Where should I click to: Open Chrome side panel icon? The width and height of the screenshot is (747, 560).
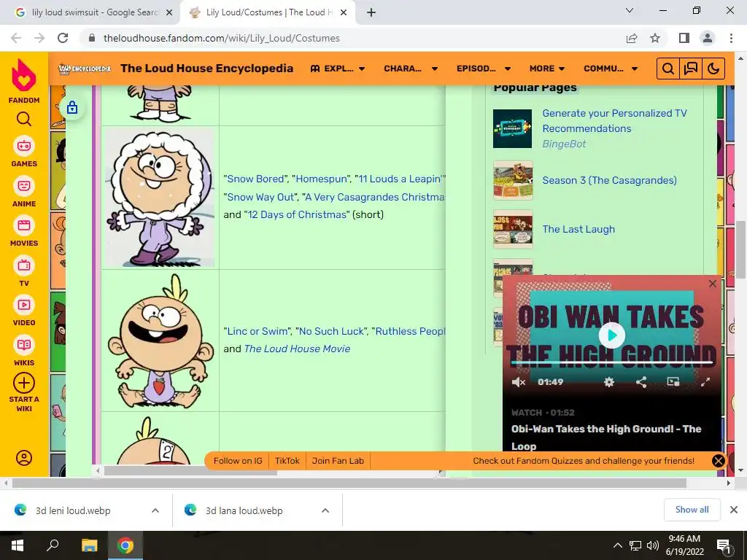click(x=684, y=38)
